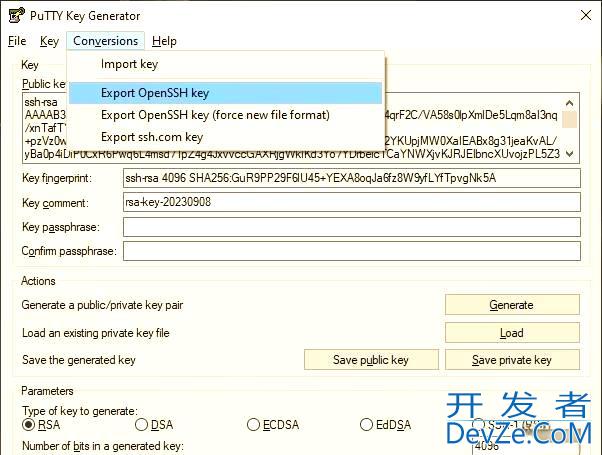The image size is (602, 455).
Task: Click the Key comment label
Action: pyautogui.click(x=55, y=203)
